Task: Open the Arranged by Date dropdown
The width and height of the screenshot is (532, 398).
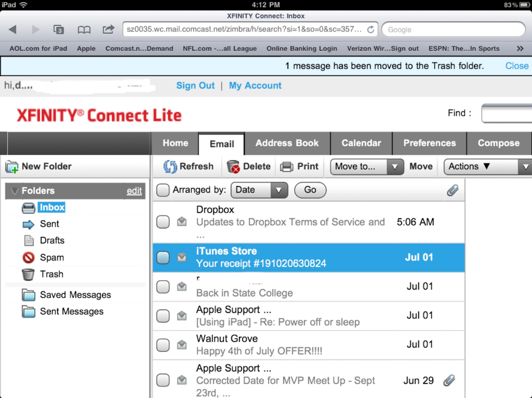Action: coord(259,190)
